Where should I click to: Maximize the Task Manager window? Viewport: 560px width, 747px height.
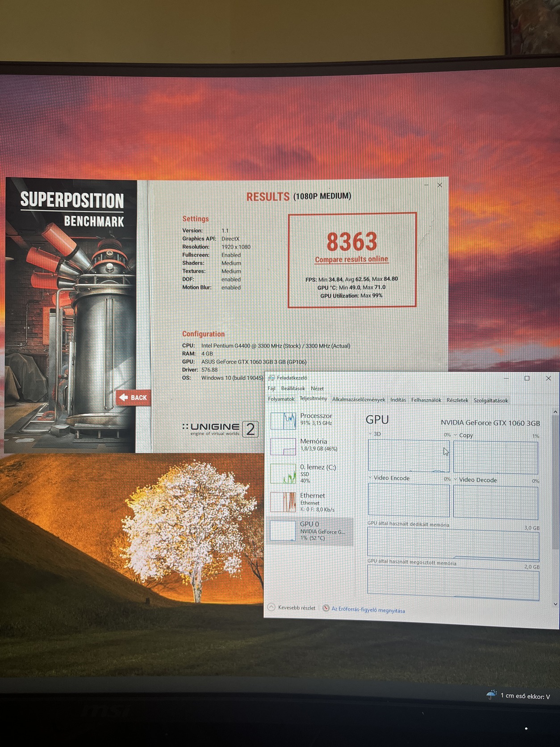coord(527,378)
